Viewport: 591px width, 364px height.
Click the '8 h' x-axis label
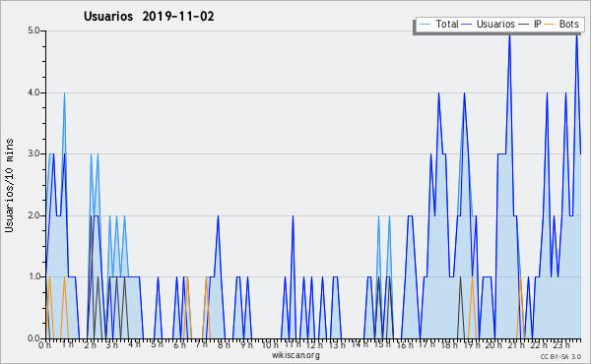pyautogui.click(x=224, y=344)
